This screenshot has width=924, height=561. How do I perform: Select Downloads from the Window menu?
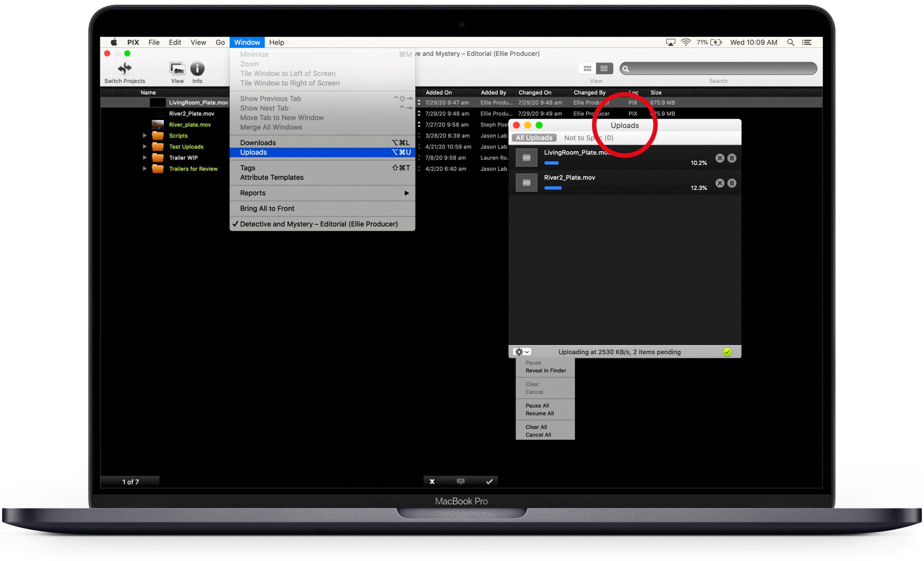coord(258,143)
